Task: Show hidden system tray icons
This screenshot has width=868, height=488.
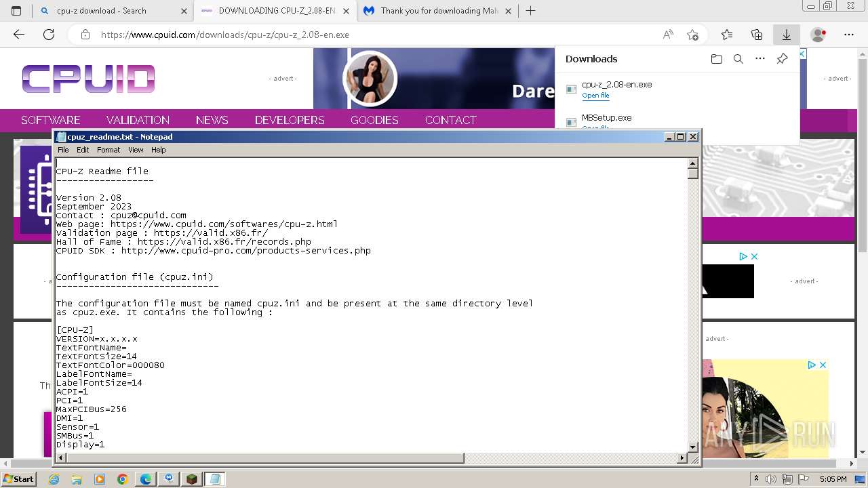Action: 756,479
